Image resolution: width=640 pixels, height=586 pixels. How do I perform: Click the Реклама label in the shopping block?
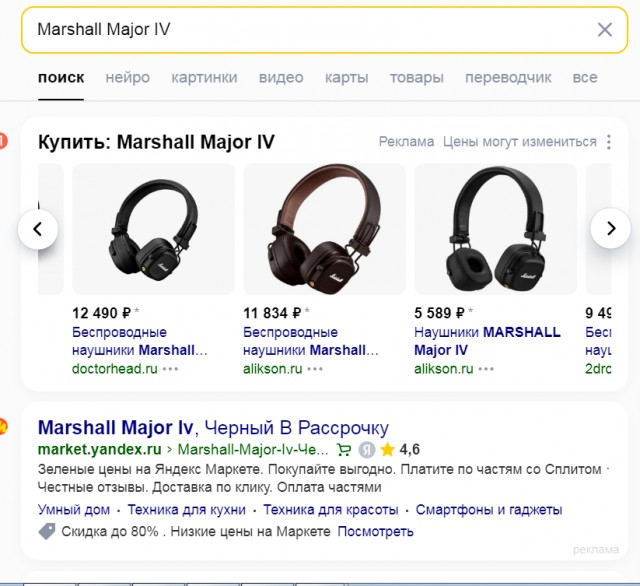[406, 142]
